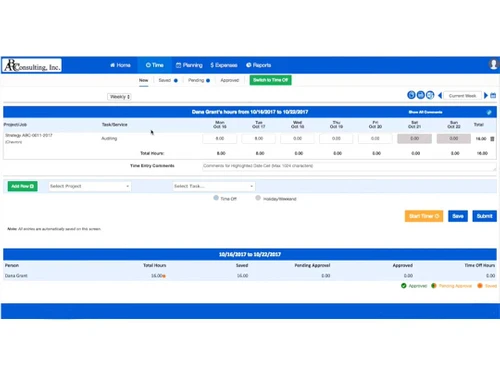This screenshot has height=375, width=500.
Task: Open the Reports menu
Action: coord(259,65)
